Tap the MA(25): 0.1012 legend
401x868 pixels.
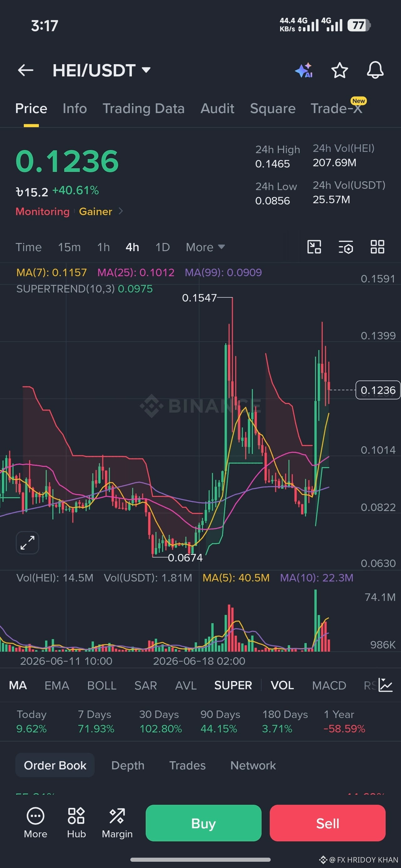click(x=136, y=272)
